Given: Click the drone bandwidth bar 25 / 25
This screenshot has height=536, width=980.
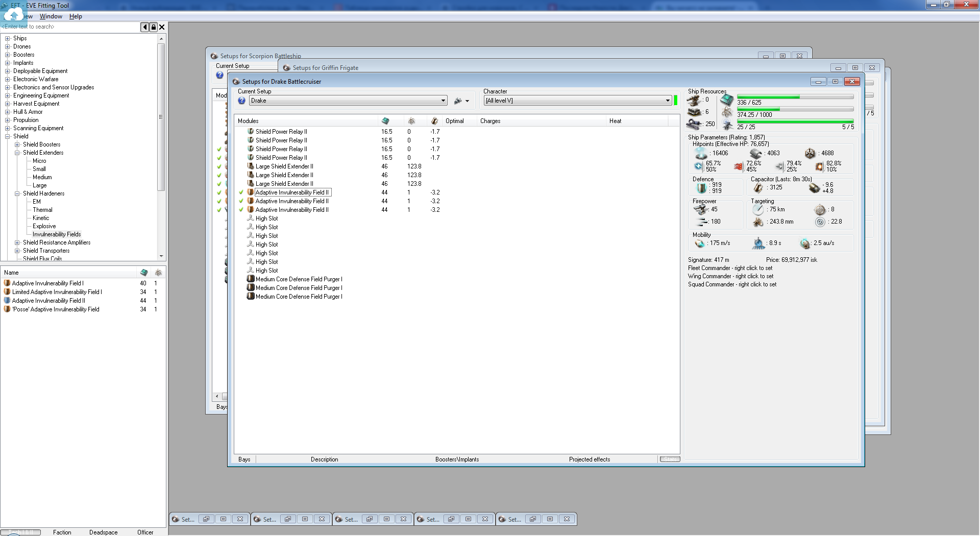Looking at the screenshot, I should click(x=795, y=121).
